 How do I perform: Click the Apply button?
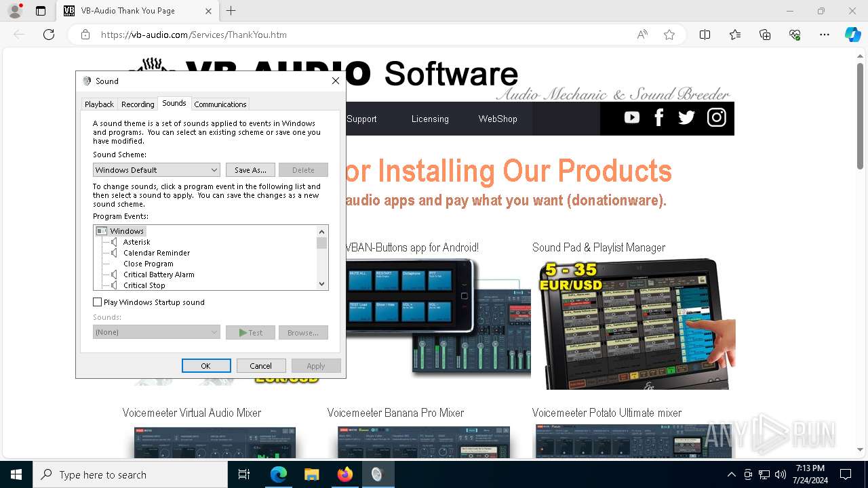pos(316,366)
